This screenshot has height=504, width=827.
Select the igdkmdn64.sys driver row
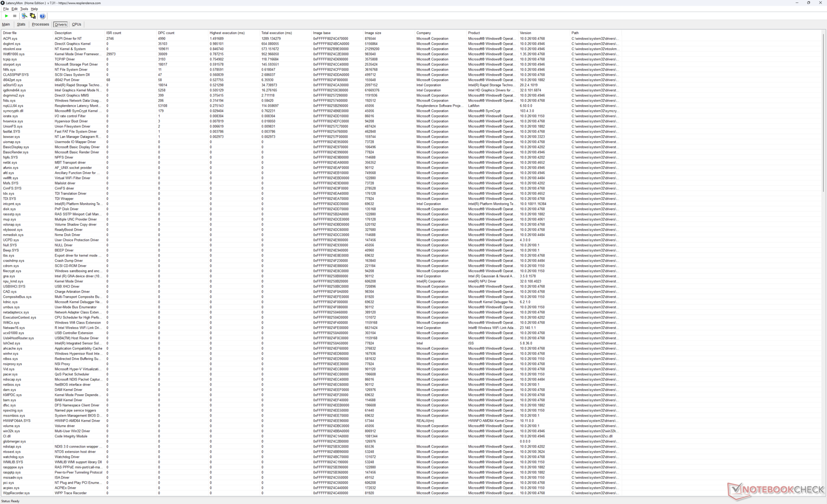coord(311,90)
